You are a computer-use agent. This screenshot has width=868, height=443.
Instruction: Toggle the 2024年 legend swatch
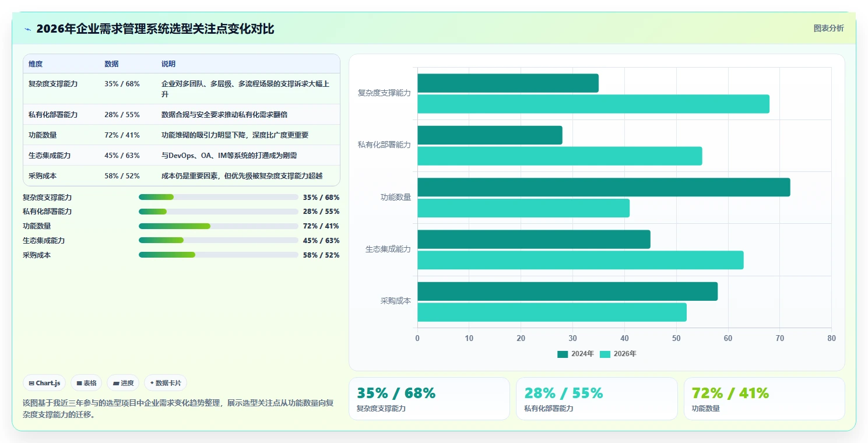coord(563,354)
